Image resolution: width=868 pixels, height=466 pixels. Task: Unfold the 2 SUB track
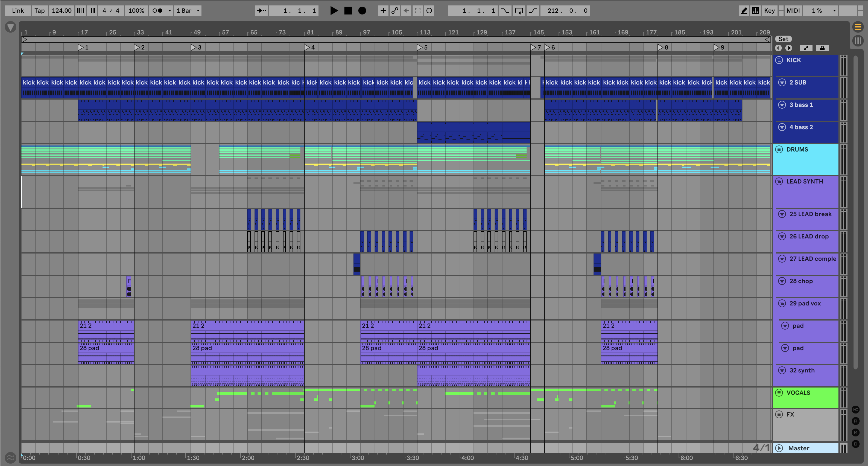(782, 82)
